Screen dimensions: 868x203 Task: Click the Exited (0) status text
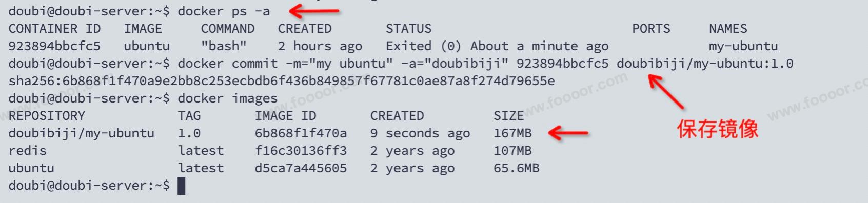(x=424, y=46)
